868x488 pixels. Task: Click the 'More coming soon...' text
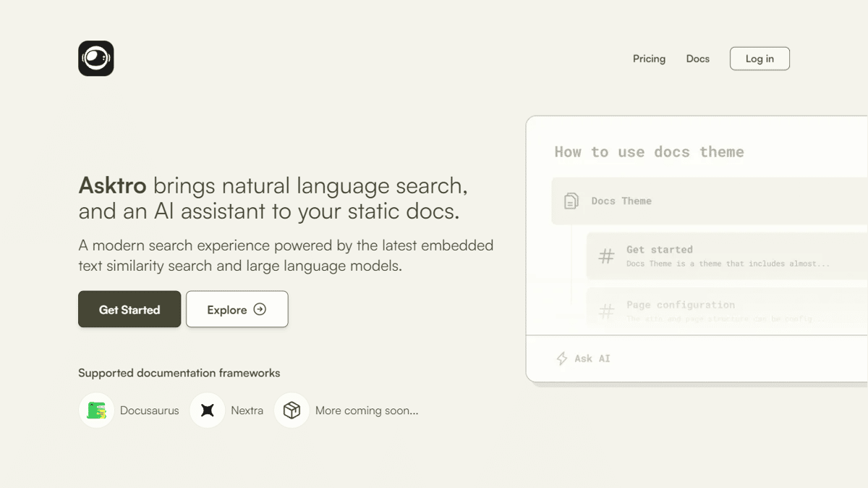pos(367,411)
